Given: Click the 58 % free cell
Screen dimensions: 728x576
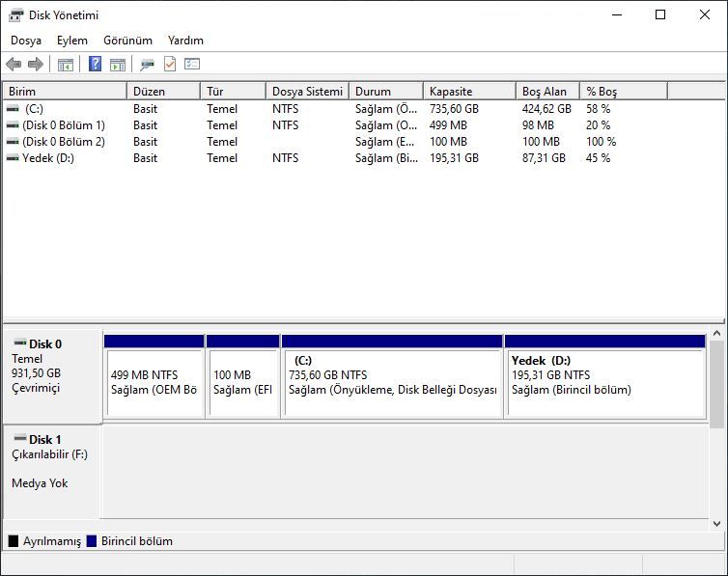Looking at the screenshot, I should click(598, 109).
